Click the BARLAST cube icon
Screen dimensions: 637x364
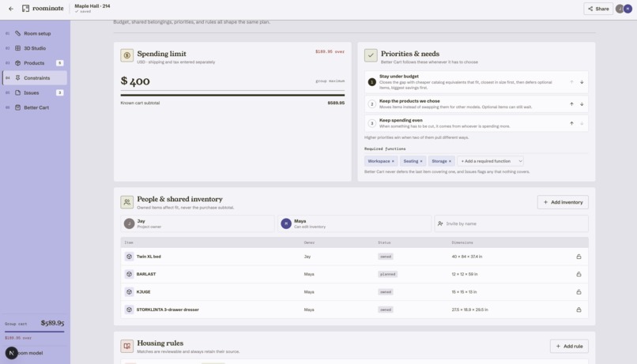point(129,274)
